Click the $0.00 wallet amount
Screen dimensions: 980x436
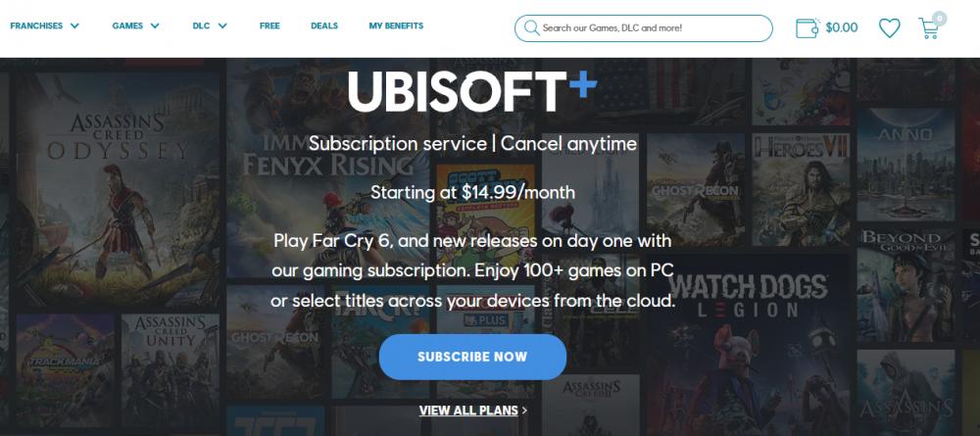click(841, 27)
